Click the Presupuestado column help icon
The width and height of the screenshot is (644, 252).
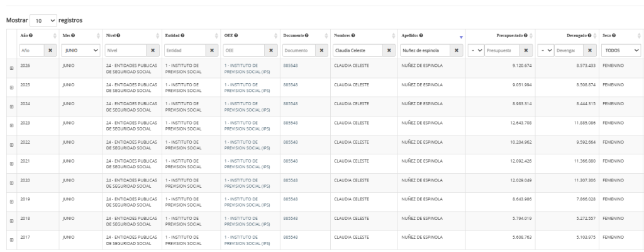[x=526, y=36]
